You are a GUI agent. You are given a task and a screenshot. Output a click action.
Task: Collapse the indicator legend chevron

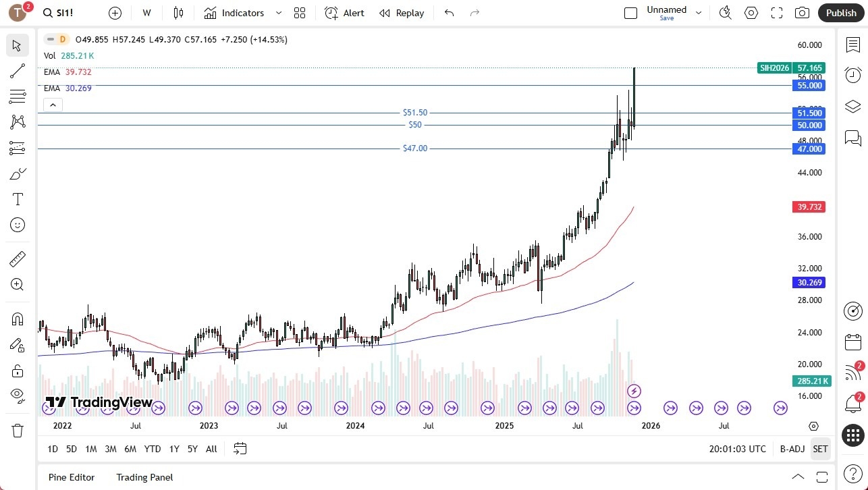(53, 105)
